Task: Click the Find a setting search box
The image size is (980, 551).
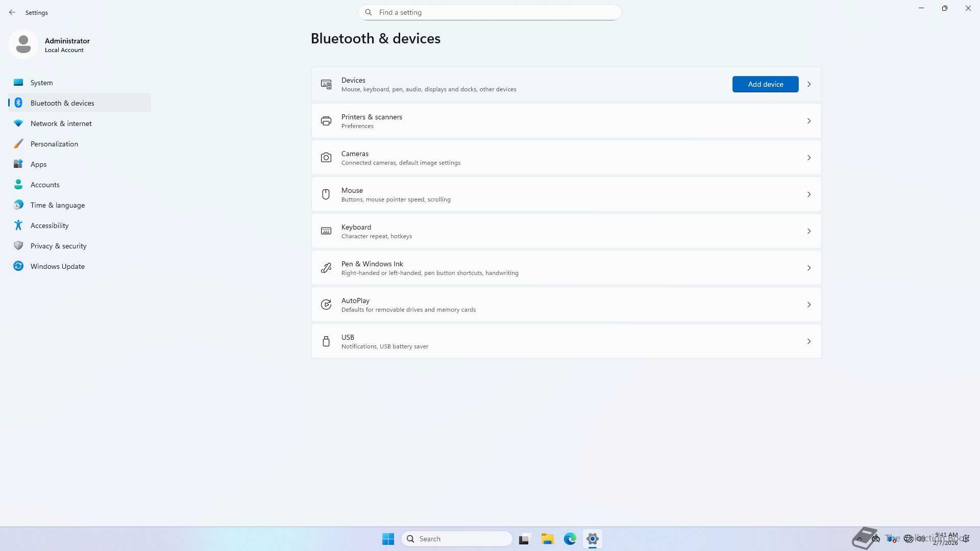Action: click(x=490, y=12)
